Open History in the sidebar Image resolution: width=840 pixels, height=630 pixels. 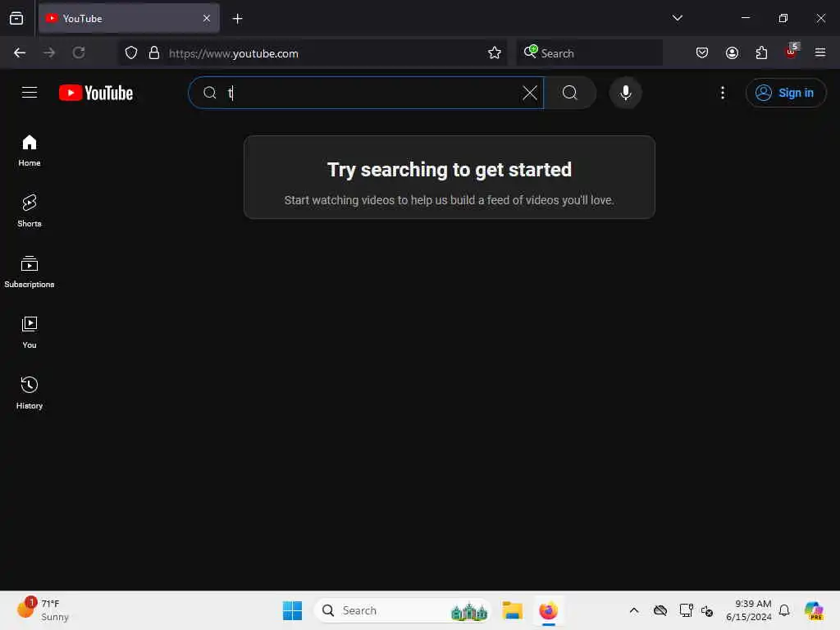pyautogui.click(x=30, y=393)
